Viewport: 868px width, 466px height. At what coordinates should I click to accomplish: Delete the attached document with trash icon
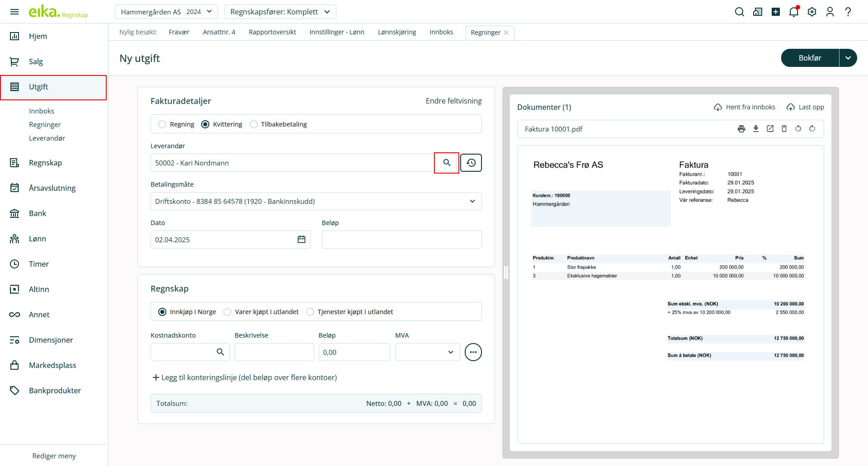(x=784, y=129)
